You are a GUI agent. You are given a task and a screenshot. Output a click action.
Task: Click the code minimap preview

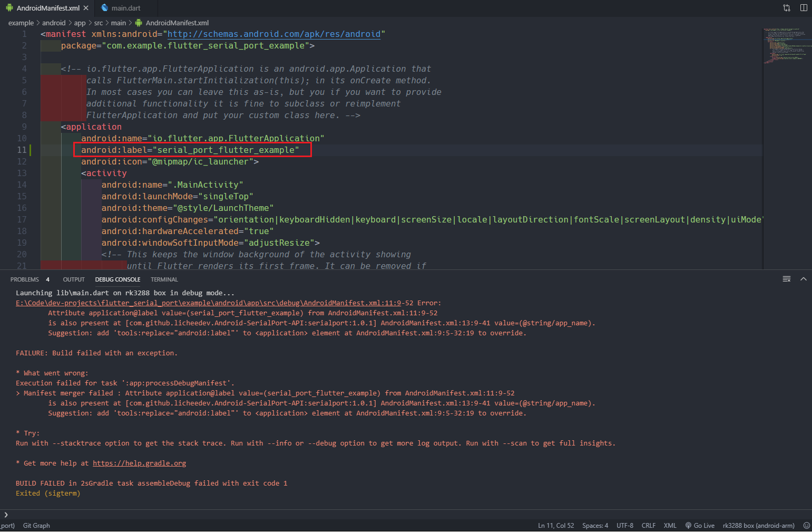[787, 46]
